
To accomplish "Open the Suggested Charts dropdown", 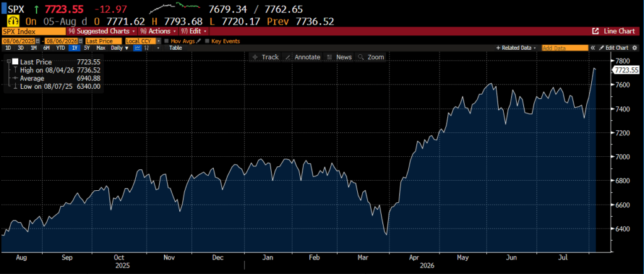I will click(x=102, y=31).
